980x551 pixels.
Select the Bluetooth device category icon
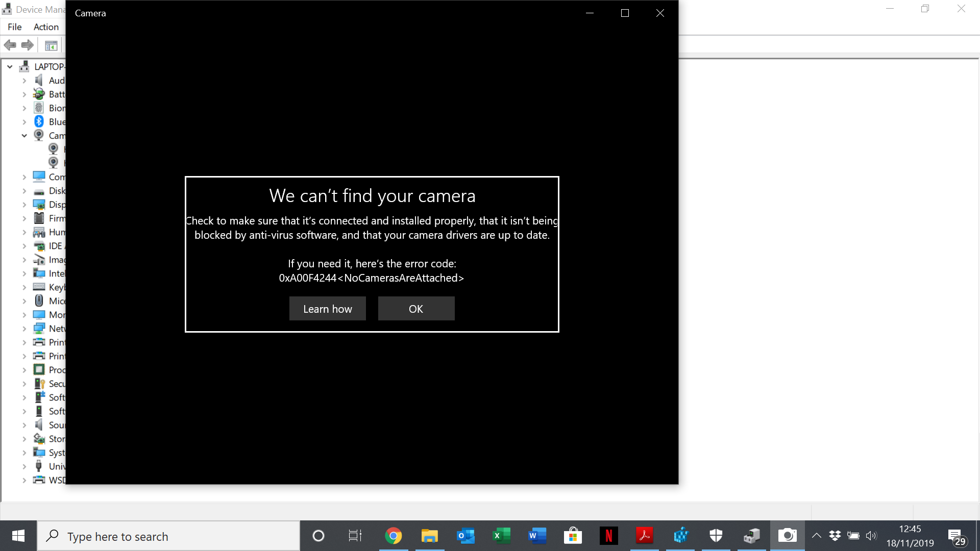39,121
